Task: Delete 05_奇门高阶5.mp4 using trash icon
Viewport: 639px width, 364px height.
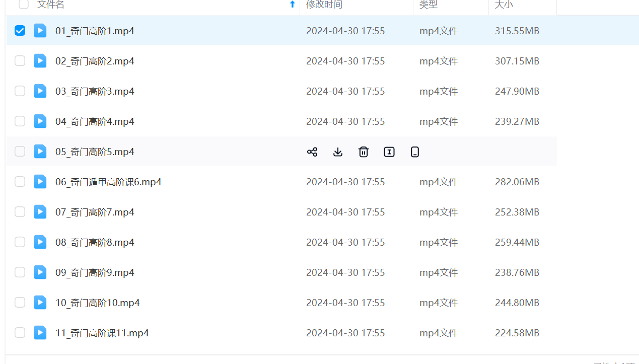Action: [x=364, y=152]
